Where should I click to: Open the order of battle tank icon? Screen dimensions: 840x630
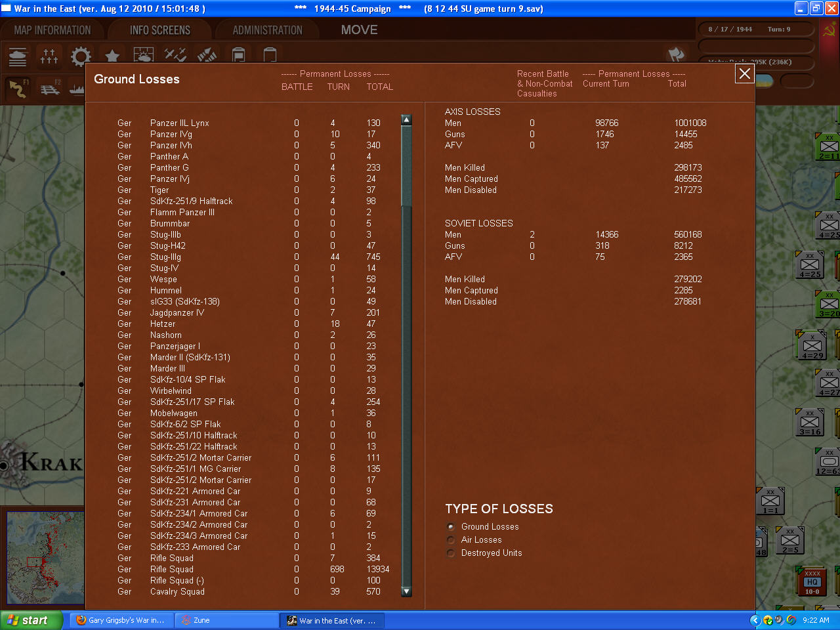click(18, 56)
